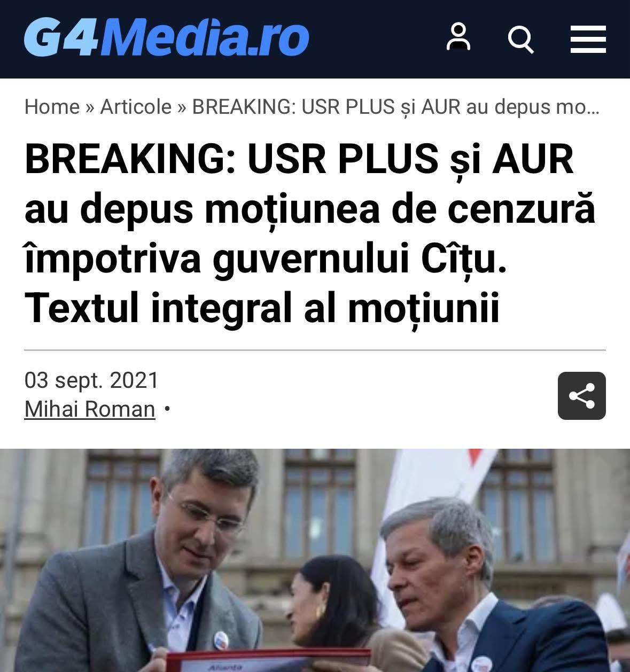The image size is (630, 672).
Task: Click the bullet dot after Mihai Roman
Action: (167, 409)
